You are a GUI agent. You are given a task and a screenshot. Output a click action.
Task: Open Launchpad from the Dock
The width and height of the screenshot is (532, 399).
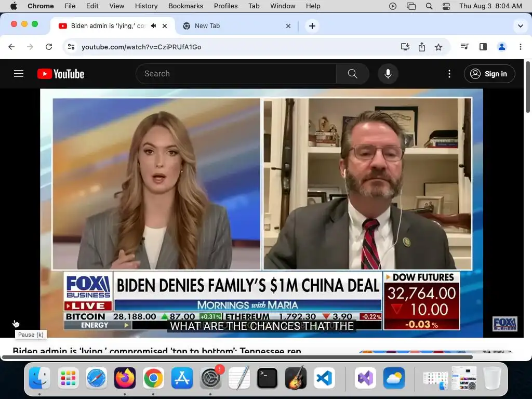click(x=68, y=378)
